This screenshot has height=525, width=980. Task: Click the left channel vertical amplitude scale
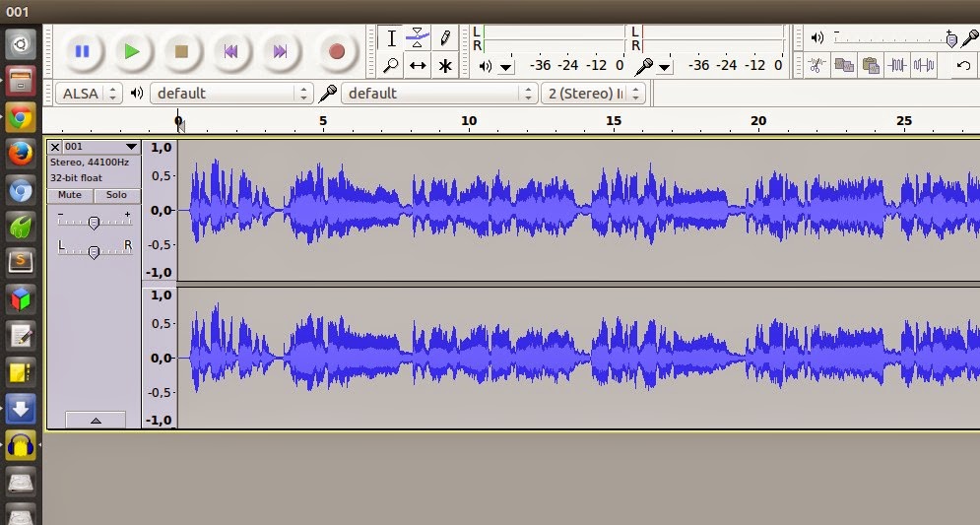coord(160,210)
